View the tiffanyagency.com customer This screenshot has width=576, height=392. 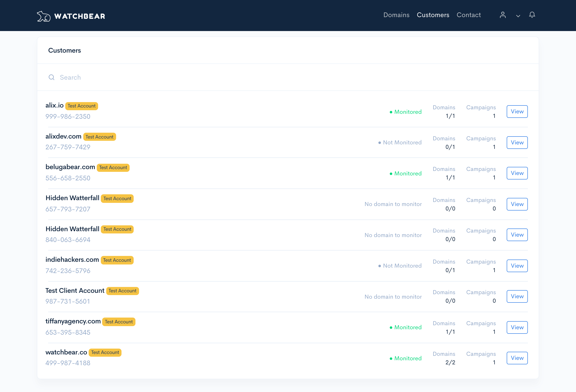pos(517,327)
